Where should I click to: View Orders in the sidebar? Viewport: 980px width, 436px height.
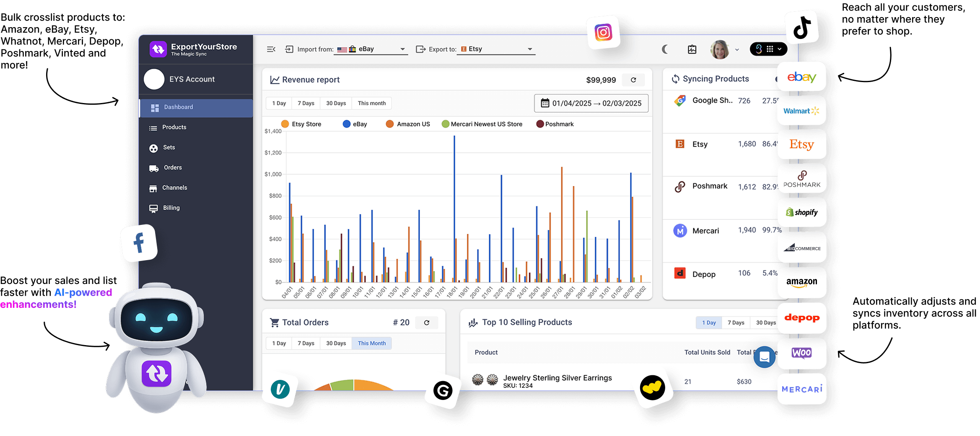[x=173, y=168]
